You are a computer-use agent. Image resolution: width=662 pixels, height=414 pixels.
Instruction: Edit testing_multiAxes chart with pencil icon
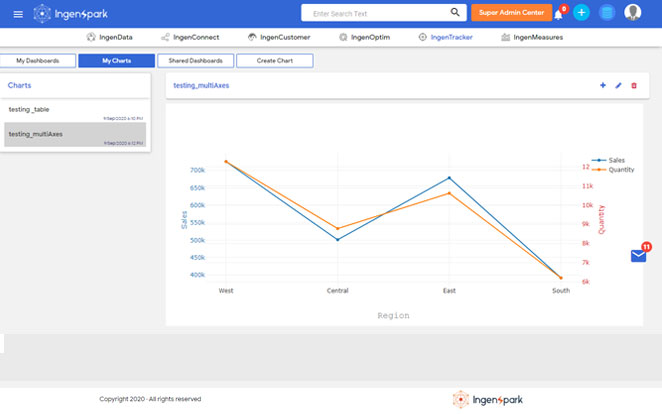[618, 86]
